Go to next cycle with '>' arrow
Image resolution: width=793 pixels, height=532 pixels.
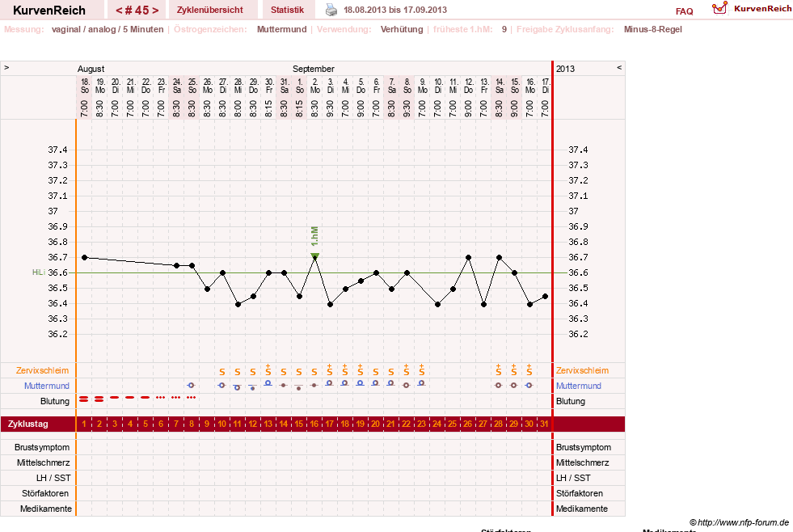click(x=155, y=11)
